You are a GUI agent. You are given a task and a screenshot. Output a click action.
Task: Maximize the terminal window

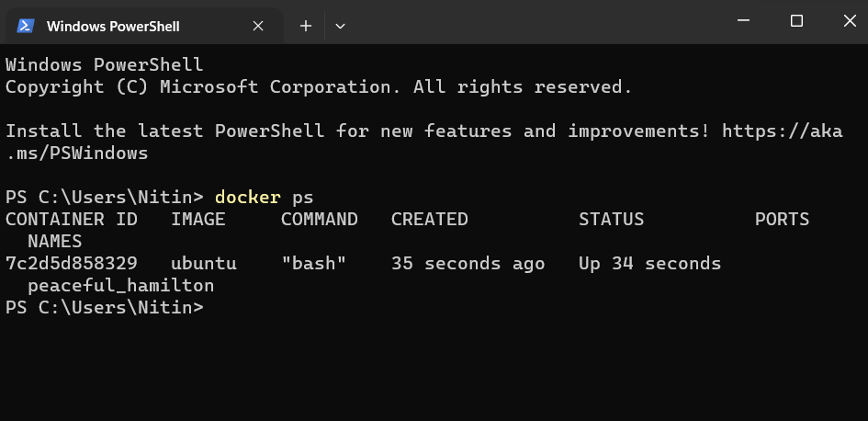796,21
